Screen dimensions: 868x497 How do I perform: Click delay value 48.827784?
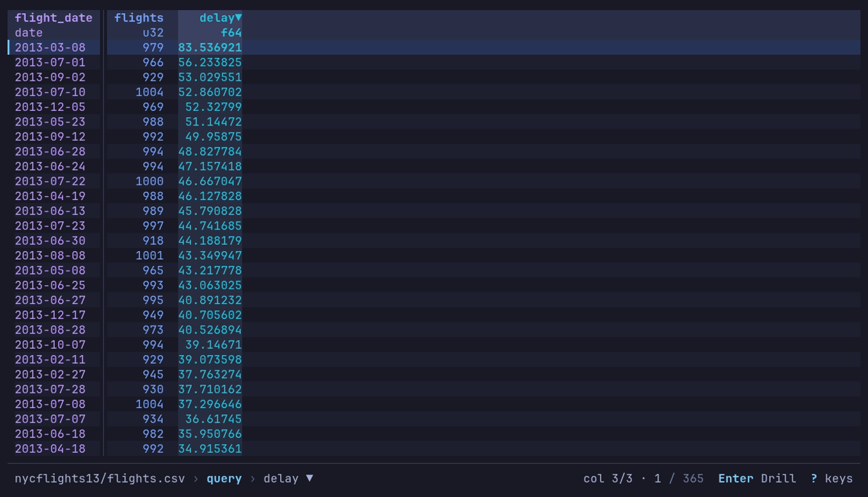[x=210, y=151]
